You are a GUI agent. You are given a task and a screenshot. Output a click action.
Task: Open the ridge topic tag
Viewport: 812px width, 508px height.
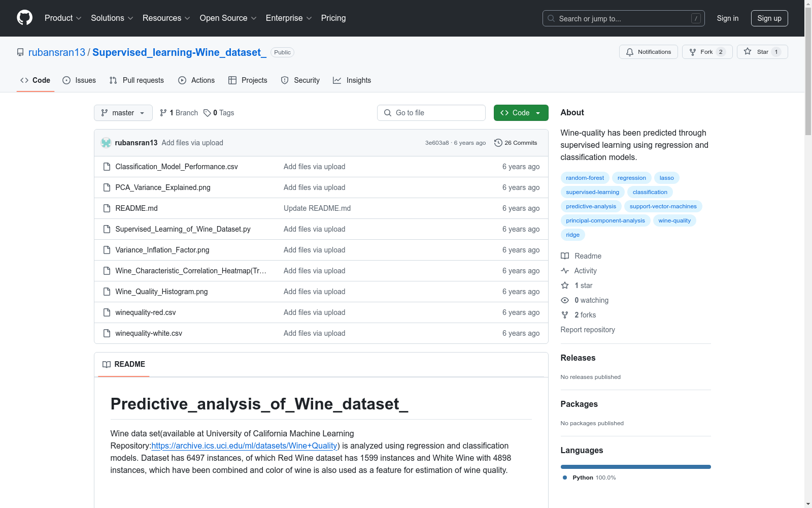point(572,235)
